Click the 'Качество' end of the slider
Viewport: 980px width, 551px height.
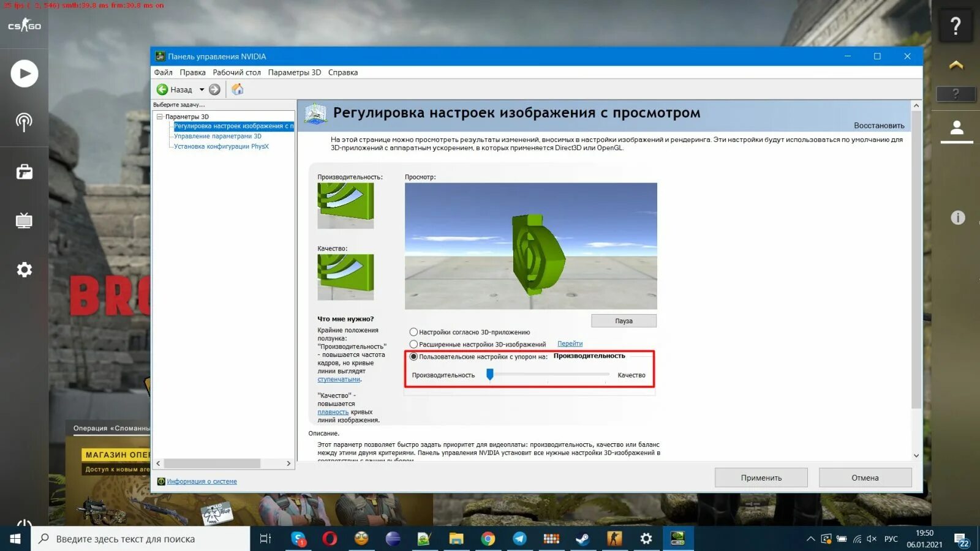pyautogui.click(x=631, y=375)
